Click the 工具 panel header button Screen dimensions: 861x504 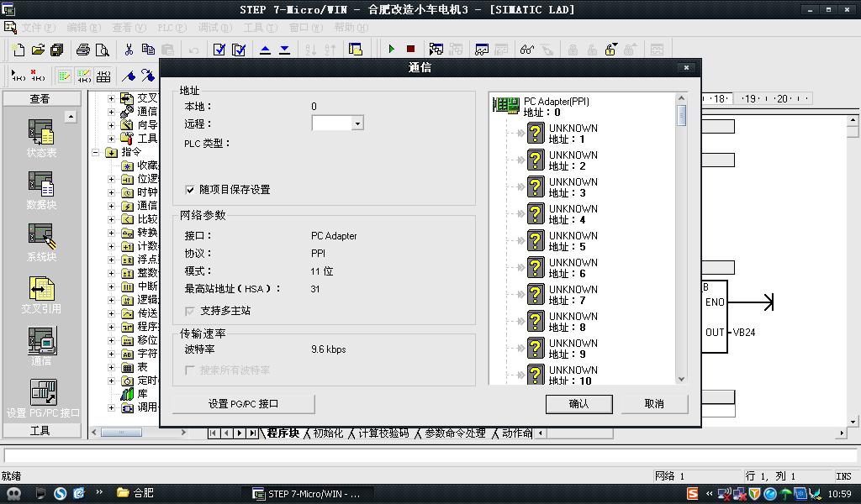coord(42,431)
